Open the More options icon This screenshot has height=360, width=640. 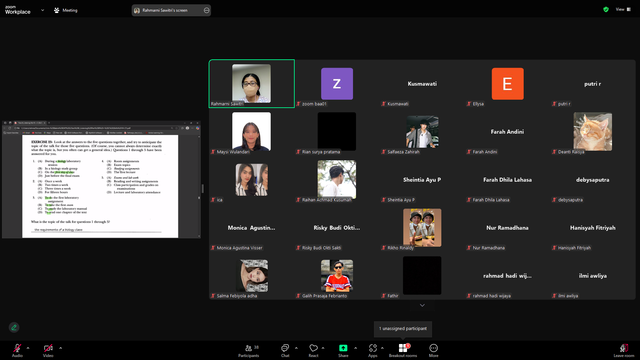coord(433,348)
